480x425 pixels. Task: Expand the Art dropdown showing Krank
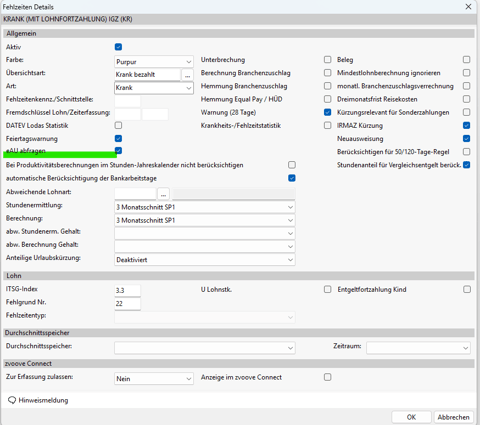tap(154, 88)
